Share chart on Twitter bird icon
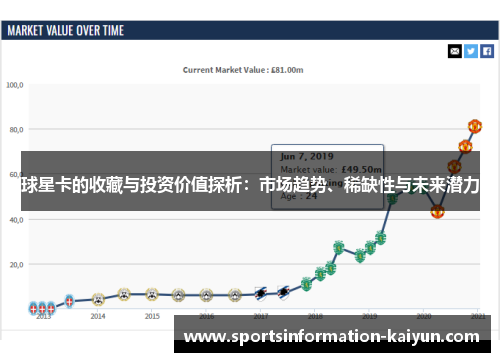Viewport: 500px width, 362px height. pyautogui.click(x=471, y=51)
